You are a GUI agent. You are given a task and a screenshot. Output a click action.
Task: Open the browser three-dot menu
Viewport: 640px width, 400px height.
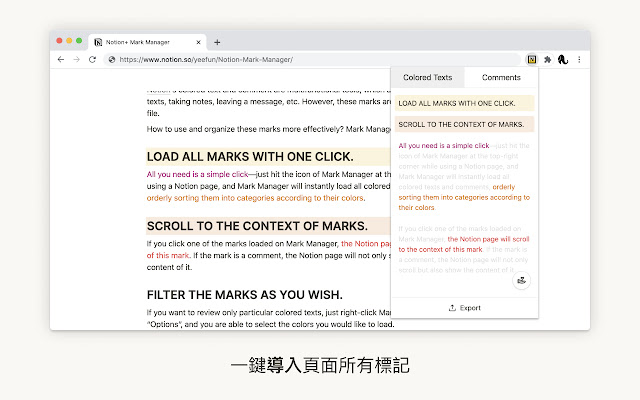[x=579, y=60]
